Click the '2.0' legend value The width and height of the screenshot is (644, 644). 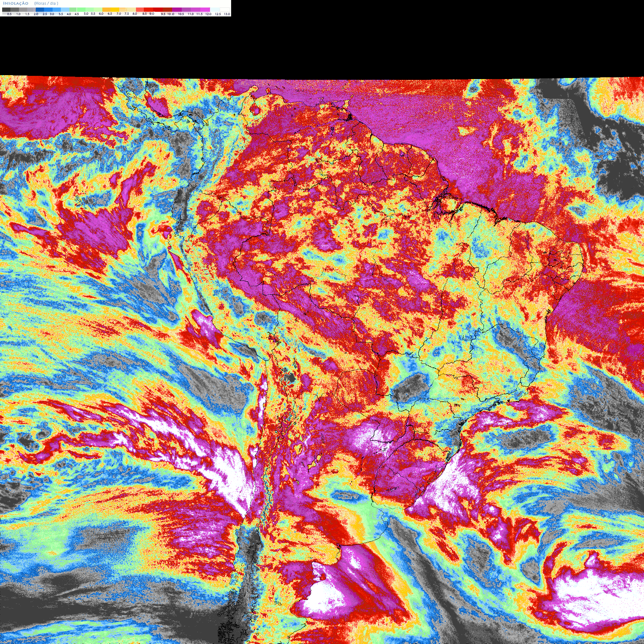pyautogui.click(x=36, y=14)
